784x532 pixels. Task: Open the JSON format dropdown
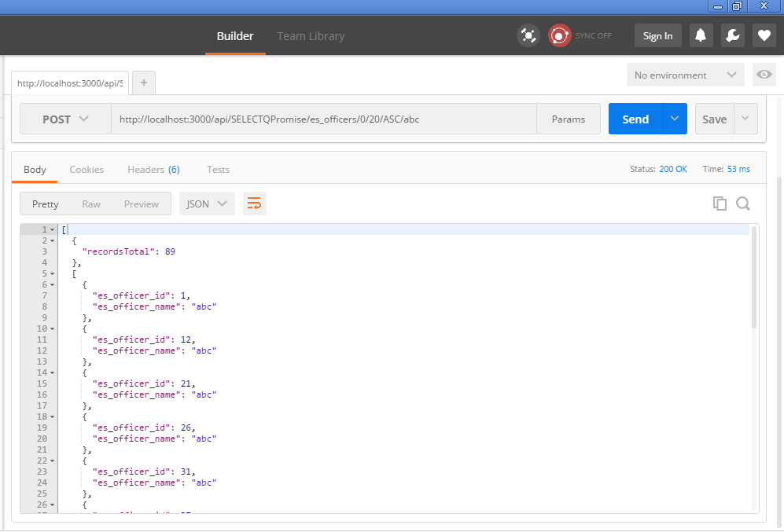pos(207,204)
